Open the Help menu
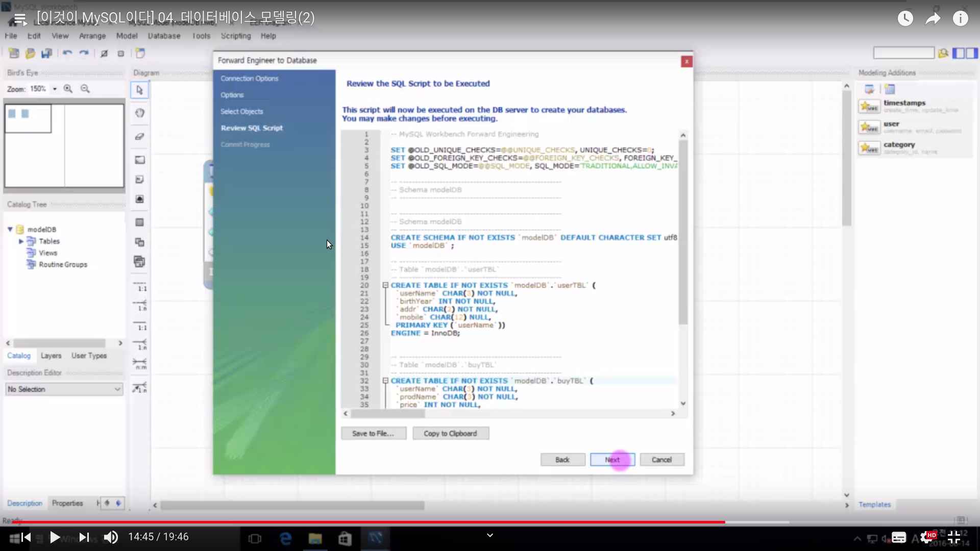 coord(268,36)
